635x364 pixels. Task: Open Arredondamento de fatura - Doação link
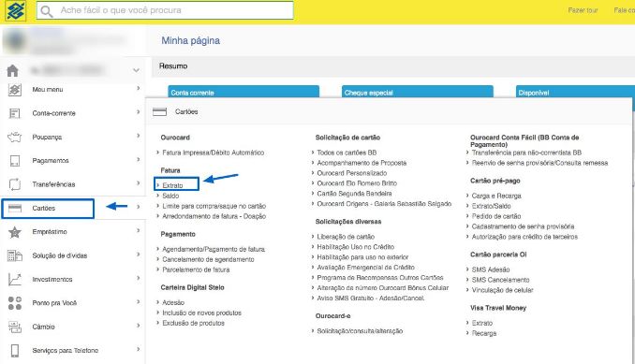click(x=214, y=216)
